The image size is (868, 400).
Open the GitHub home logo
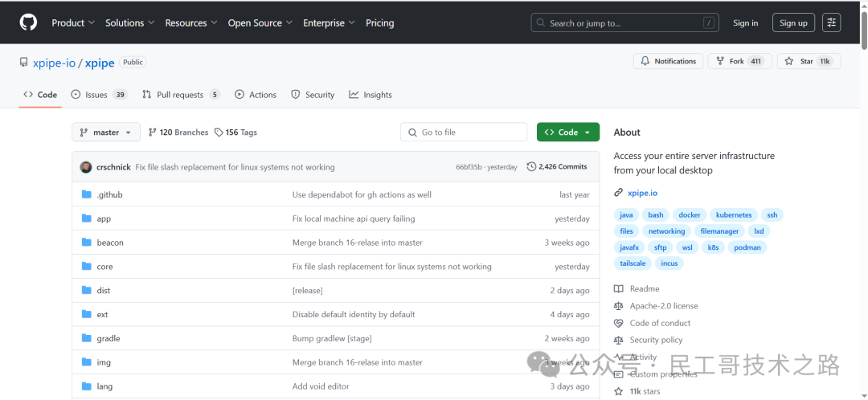tap(28, 22)
